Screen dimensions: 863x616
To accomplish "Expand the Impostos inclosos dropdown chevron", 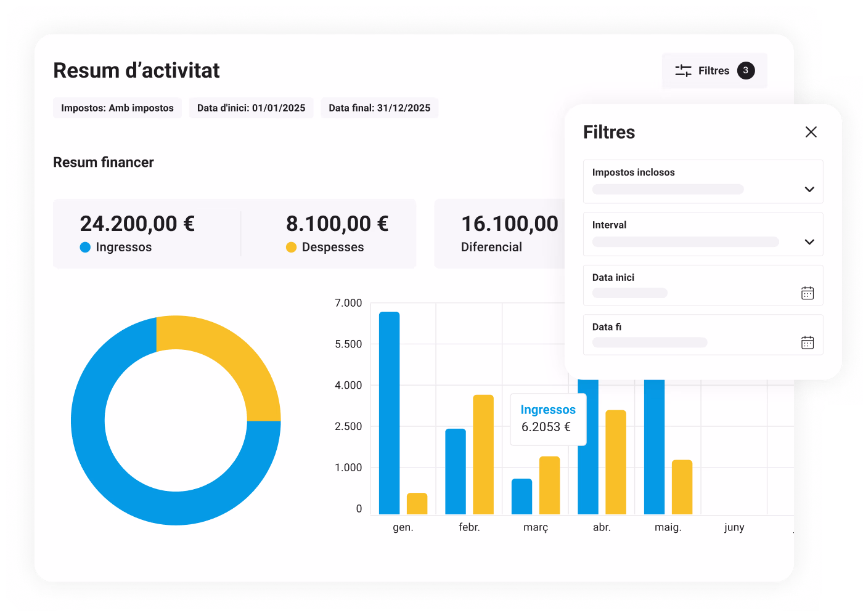I will pos(809,189).
